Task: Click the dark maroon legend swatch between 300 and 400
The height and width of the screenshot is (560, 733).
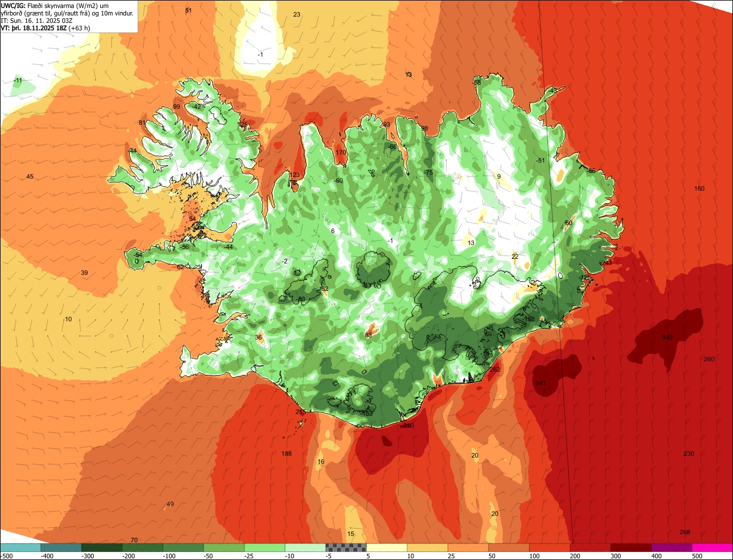Action: 631,547
